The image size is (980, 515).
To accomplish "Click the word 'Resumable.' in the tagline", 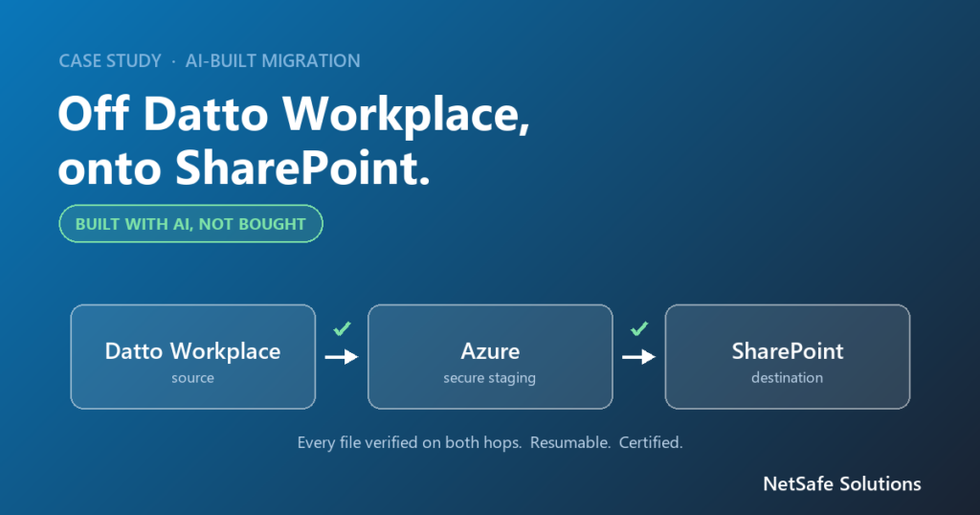I will pos(570,442).
